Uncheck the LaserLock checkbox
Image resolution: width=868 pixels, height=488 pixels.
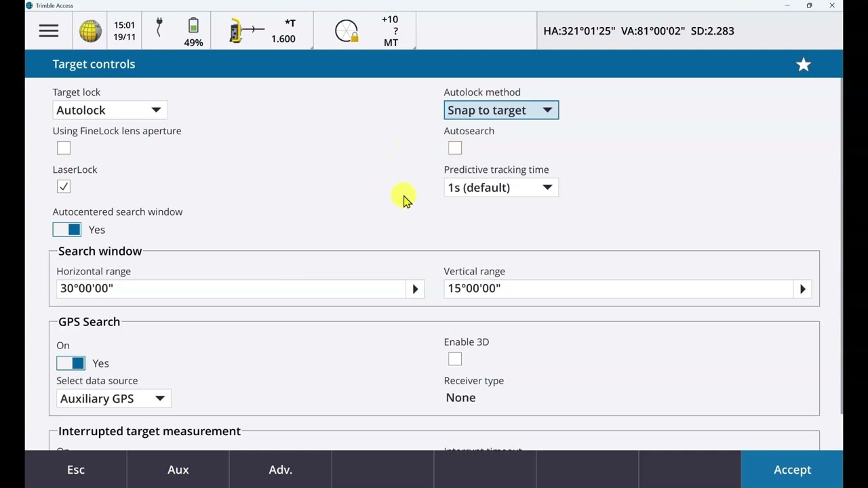click(64, 186)
